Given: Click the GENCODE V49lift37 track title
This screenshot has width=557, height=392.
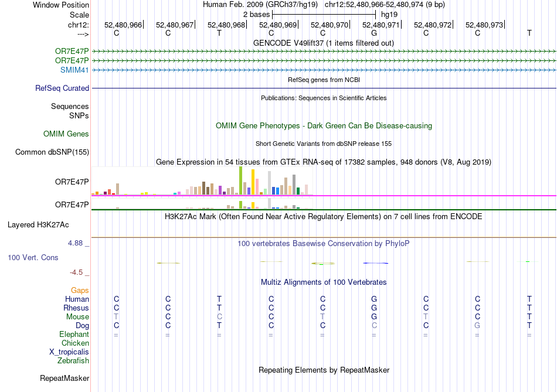Looking at the screenshot, I should point(323,43).
